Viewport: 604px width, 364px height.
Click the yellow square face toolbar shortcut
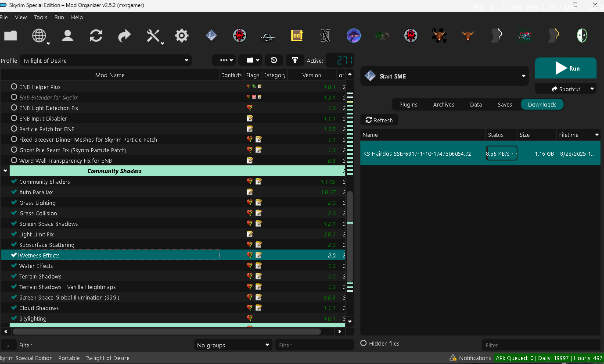point(297,36)
